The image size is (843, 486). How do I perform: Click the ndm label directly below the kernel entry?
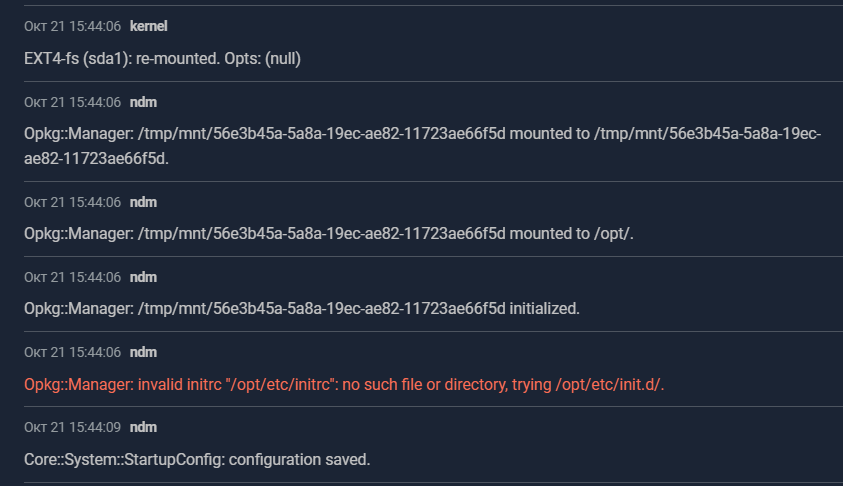pos(144,102)
